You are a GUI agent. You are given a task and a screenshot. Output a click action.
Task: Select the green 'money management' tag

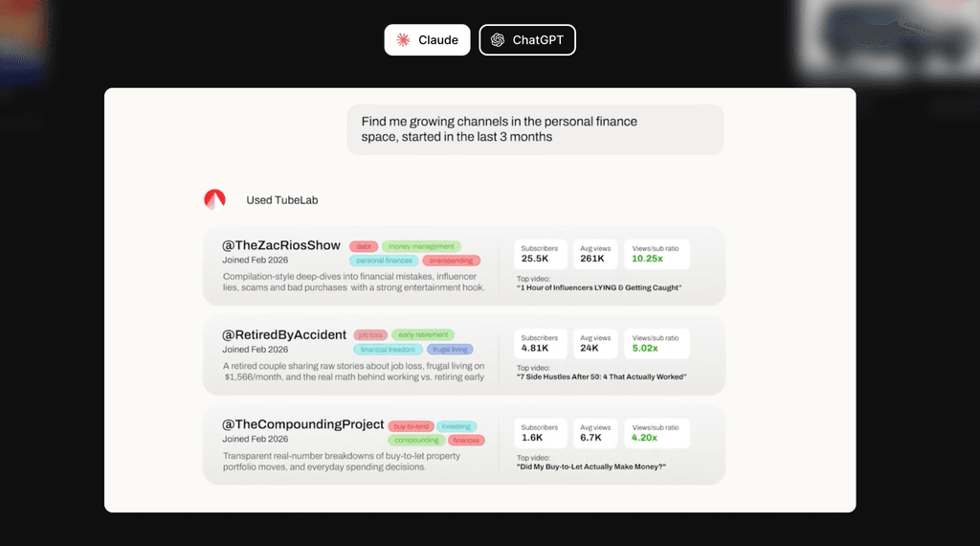[421, 246]
